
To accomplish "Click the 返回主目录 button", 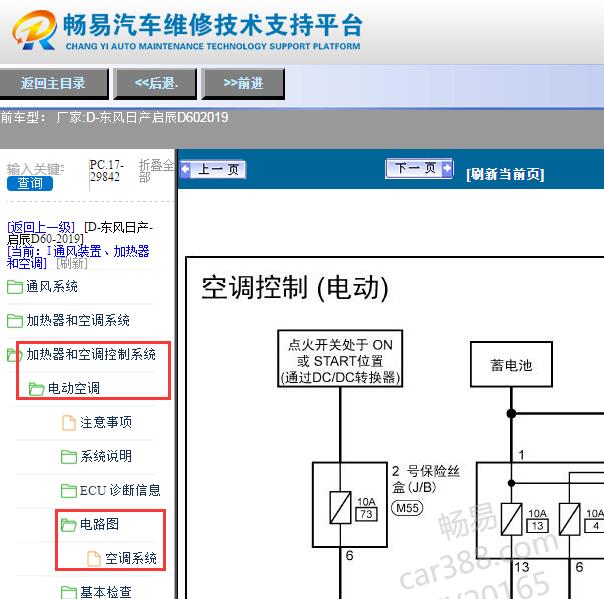I will (53, 83).
